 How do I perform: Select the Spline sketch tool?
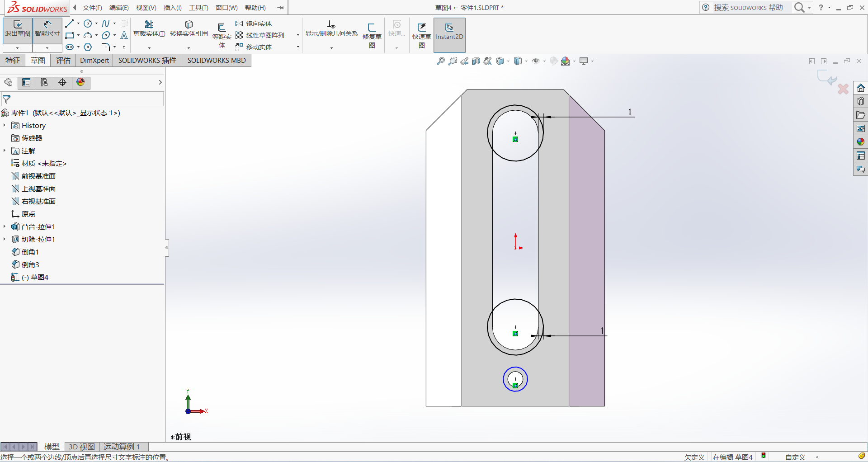105,24
